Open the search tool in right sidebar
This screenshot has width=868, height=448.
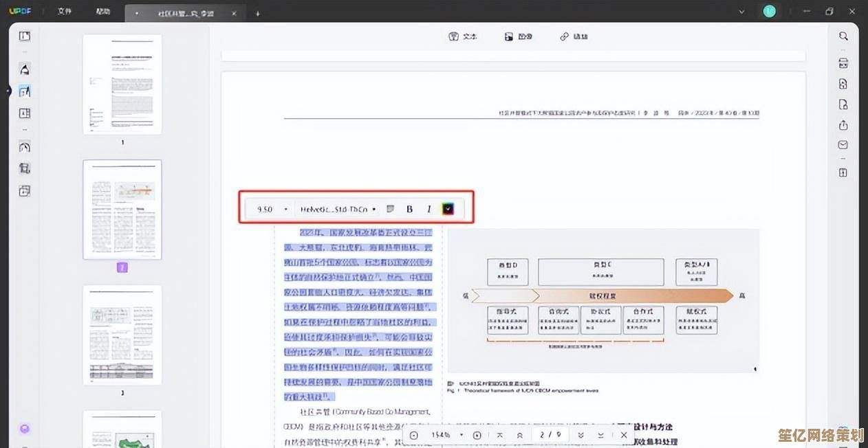point(843,36)
